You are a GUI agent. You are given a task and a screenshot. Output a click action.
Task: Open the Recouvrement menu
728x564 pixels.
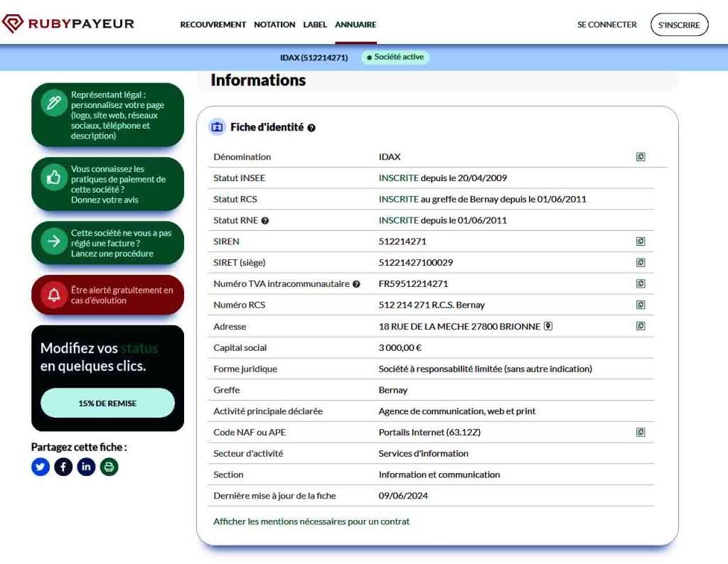(x=213, y=25)
